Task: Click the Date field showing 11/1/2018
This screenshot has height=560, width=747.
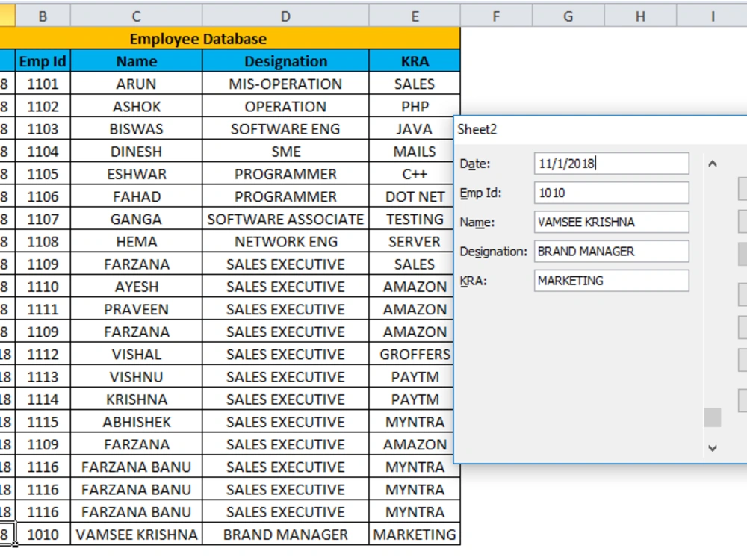Action: click(611, 164)
